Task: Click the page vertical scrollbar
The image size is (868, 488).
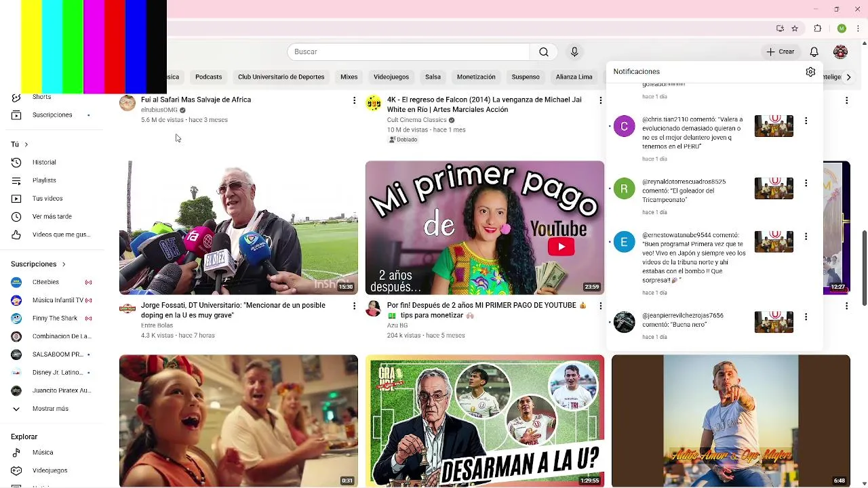Action: pyautogui.click(x=864, y=268)
